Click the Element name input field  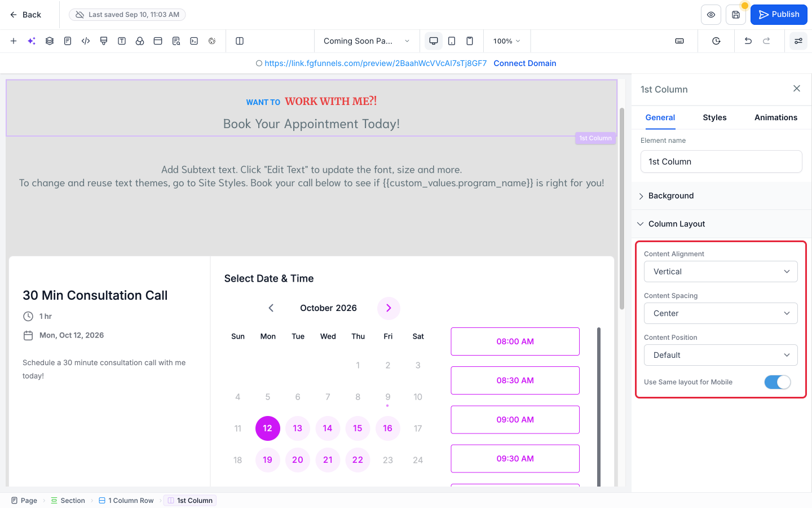click(x=721, y=161)
